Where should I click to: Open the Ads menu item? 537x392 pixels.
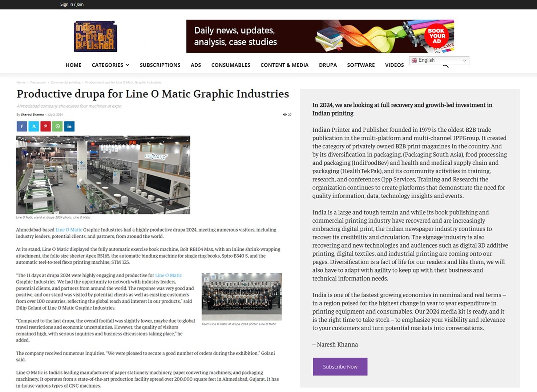pos(196,65)
